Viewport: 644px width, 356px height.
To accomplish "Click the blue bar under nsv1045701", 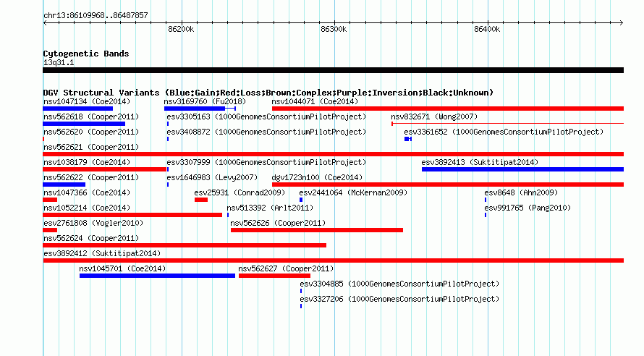I will pos(157,276).
